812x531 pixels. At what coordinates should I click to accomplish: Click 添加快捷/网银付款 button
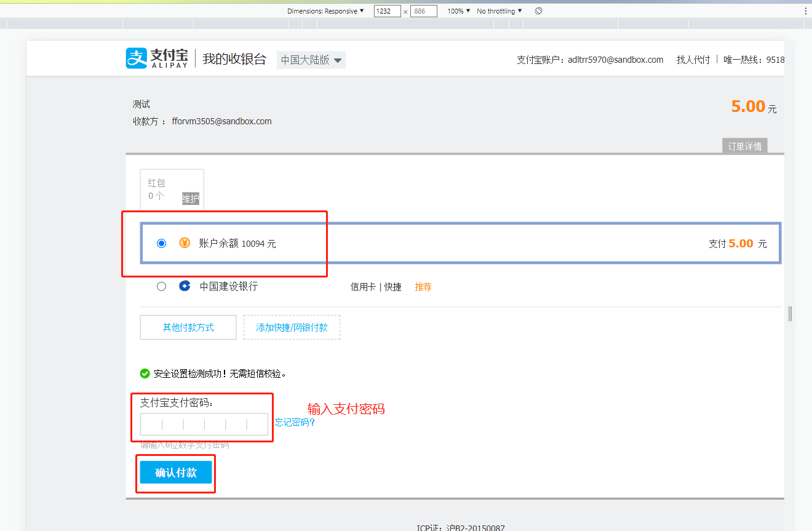[292, 327]
